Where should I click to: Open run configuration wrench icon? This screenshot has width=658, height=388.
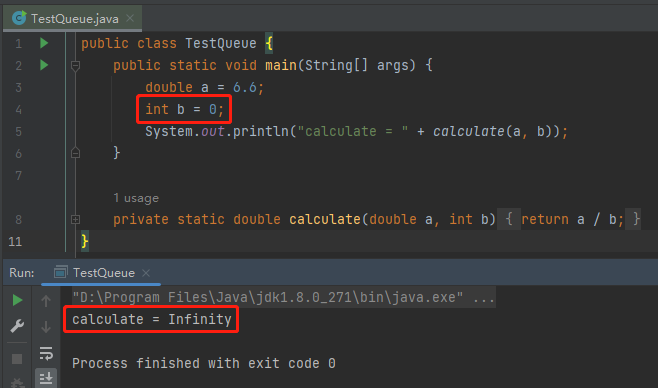(17, 326)
